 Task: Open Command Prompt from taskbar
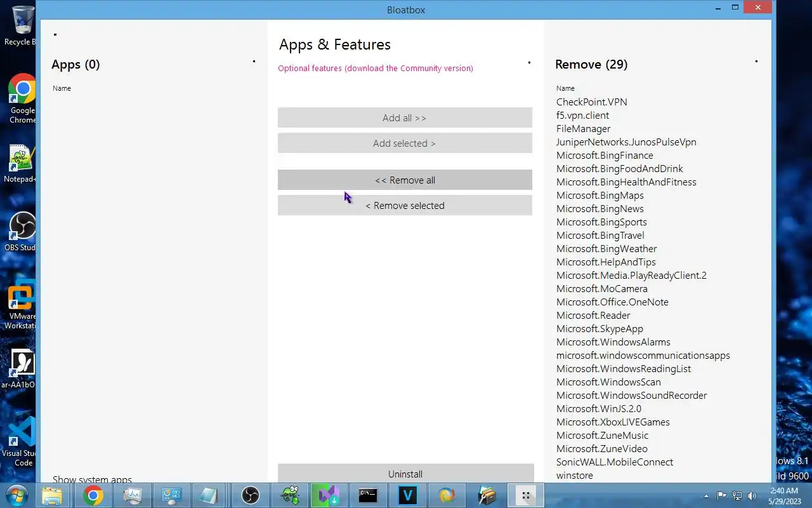click(x=368, y=495)
